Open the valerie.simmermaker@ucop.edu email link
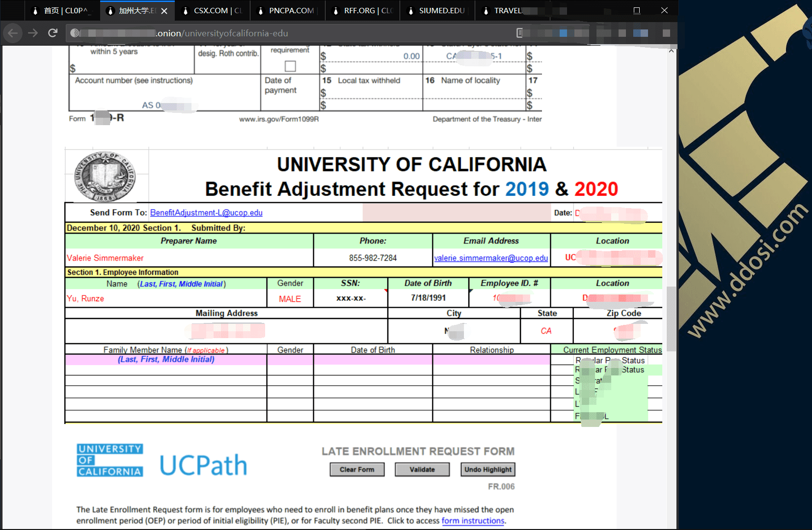This screenshot has height=530, width=812. [x=491, y=258]
